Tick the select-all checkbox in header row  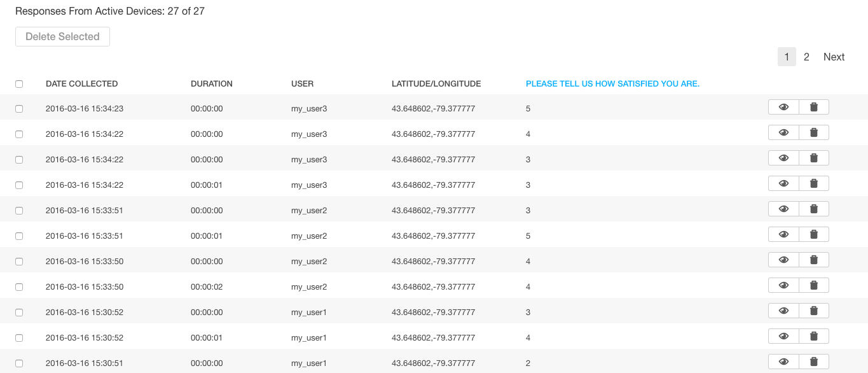pyautogui.click(x=19, y=84)
